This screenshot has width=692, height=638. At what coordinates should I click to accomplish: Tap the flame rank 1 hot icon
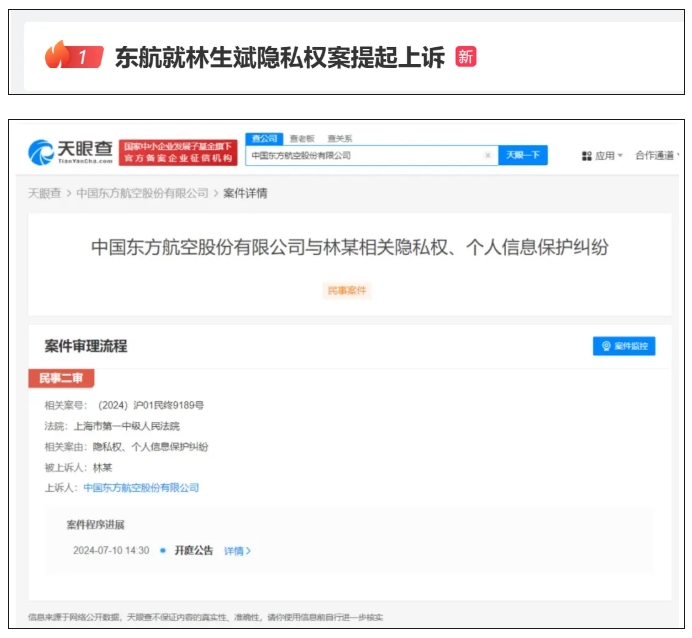[74, 55]
